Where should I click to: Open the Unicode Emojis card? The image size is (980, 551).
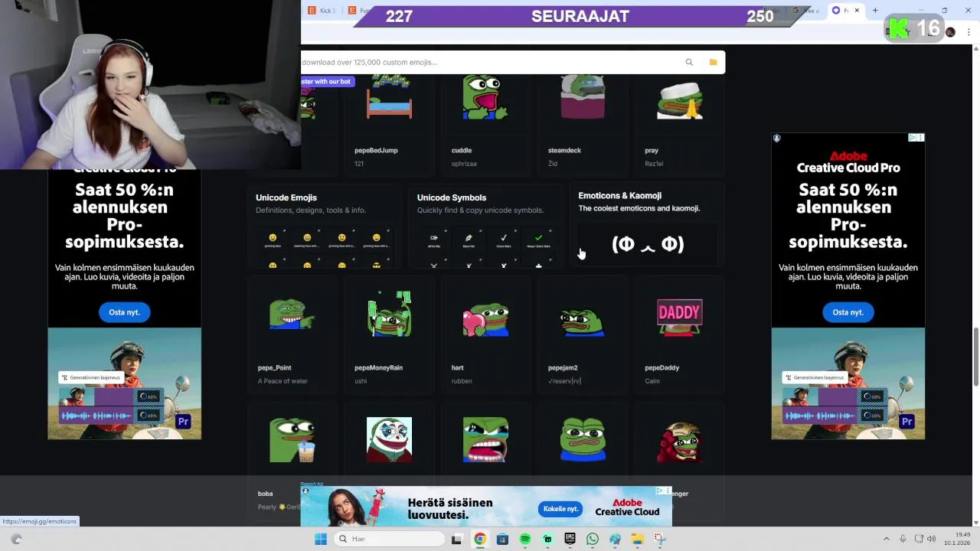pyautogui.click(x=325, y=227)
